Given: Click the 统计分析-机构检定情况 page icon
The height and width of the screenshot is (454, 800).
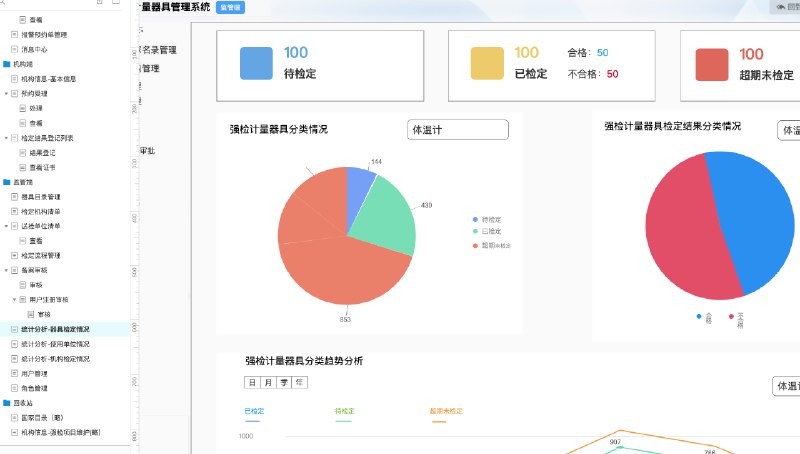Looking at the screenshot, I should coord(14,359).
